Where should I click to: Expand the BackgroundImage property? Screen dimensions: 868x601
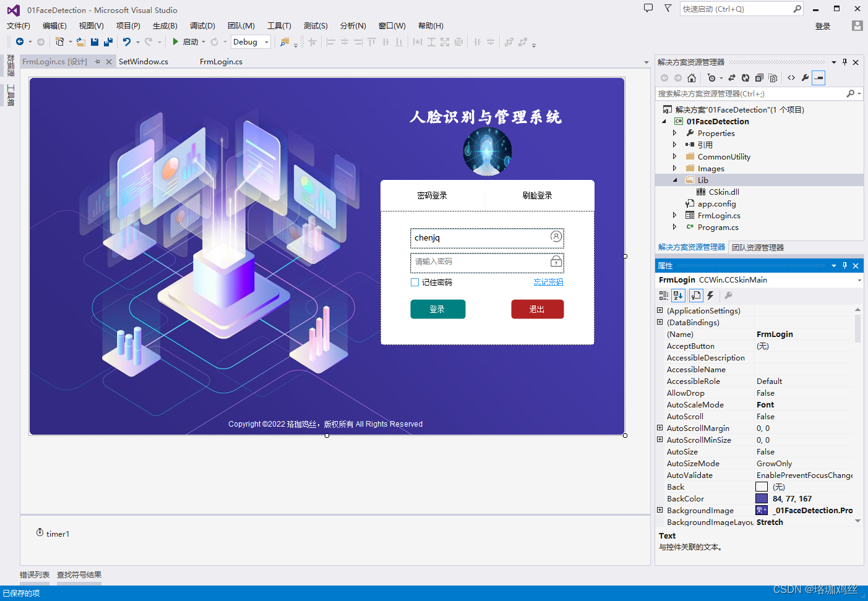[660, 510]
